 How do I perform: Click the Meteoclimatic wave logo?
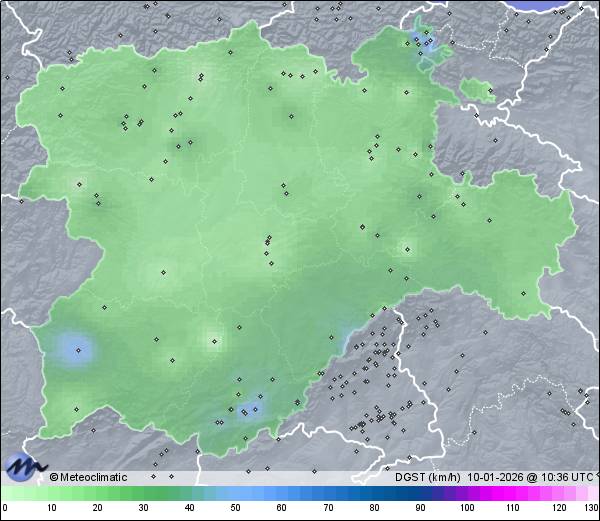[25, 464]
